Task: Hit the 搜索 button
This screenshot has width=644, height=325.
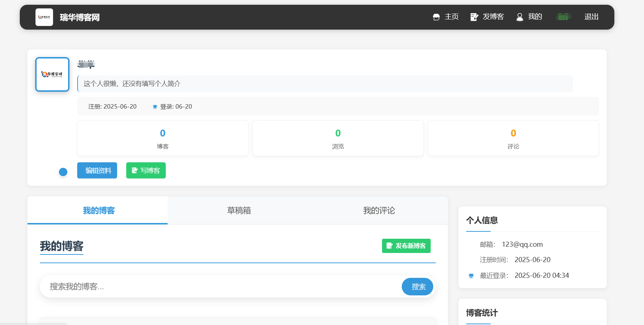Action: pos(418,287)
